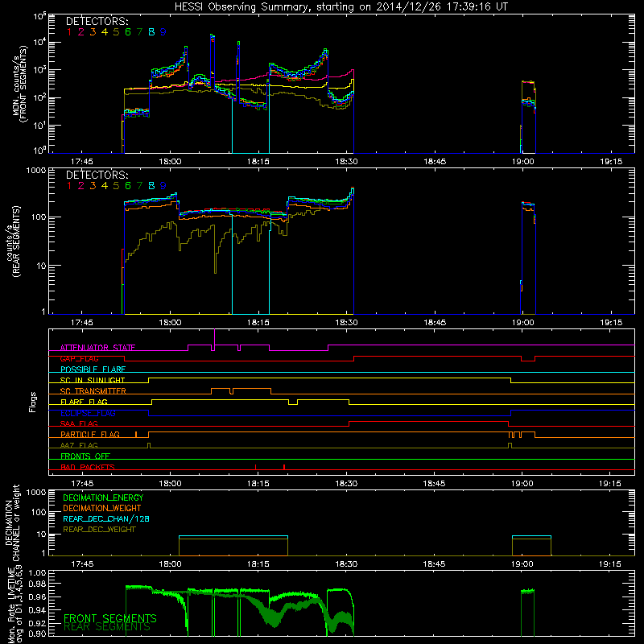The width and height of the screenshot is (644, 644).
Task: Click DETECTORS: label in front segments plot
Action: tap(97, 21)
